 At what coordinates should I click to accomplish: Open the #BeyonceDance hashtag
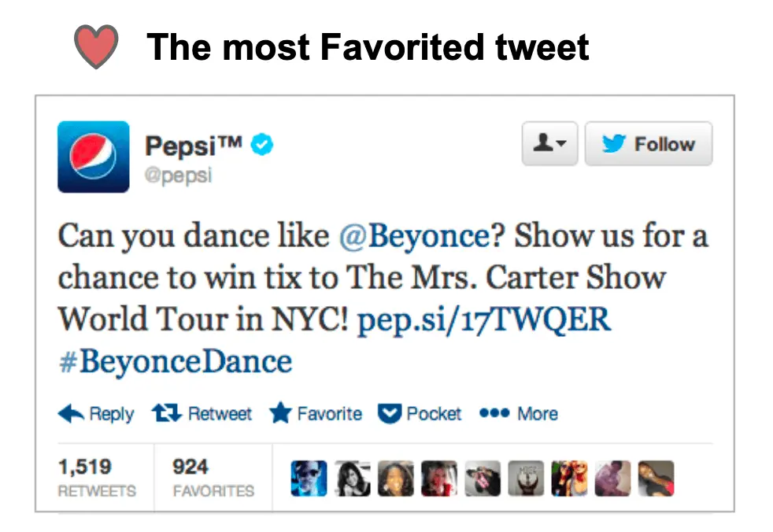point(174,360)
